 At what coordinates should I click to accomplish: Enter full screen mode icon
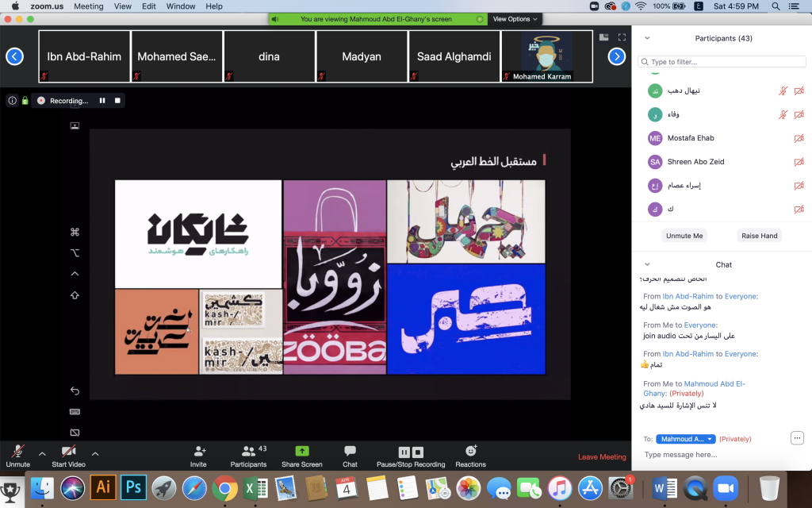(x=622, y=37)
